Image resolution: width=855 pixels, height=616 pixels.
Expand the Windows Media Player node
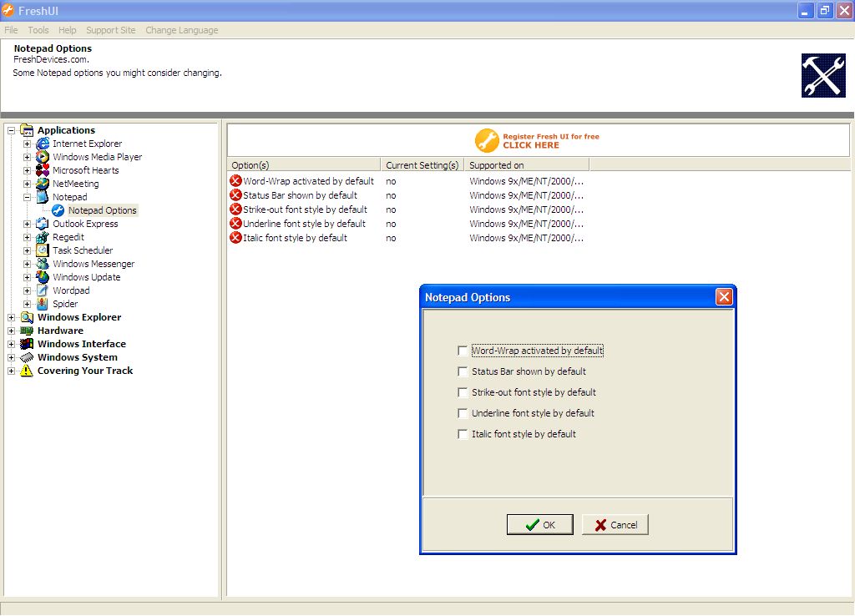pos(27,157)
